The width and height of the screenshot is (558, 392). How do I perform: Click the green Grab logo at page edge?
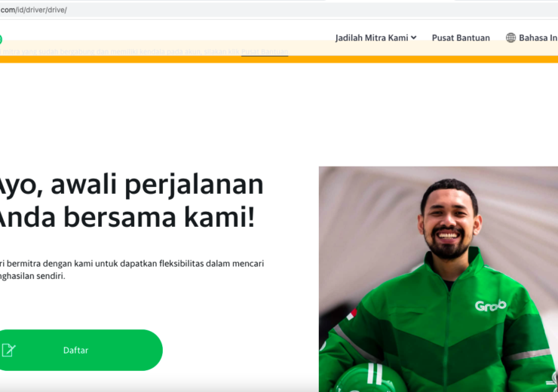[1, 39]
